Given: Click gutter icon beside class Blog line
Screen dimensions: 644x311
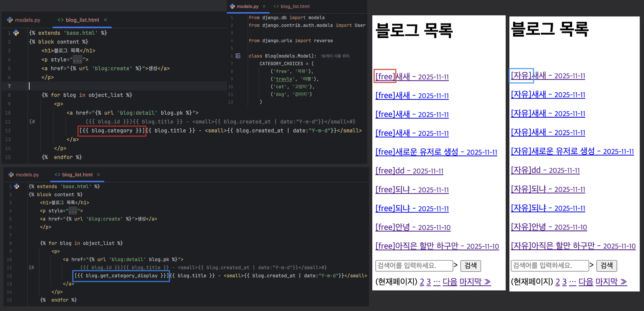Looking at the screenshot, I should pos(238,56).
